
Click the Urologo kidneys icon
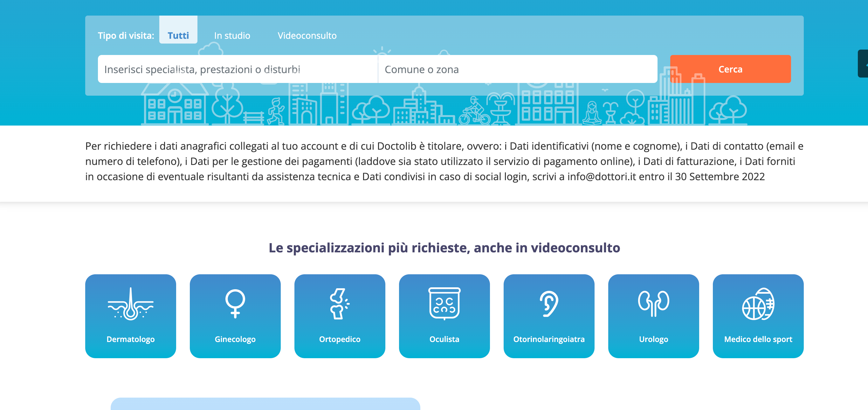654,304
